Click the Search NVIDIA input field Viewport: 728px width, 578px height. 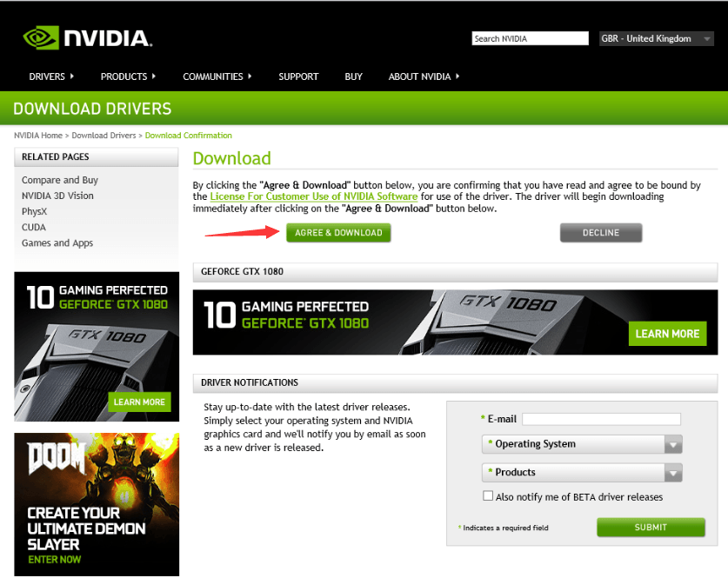point(530,38)
